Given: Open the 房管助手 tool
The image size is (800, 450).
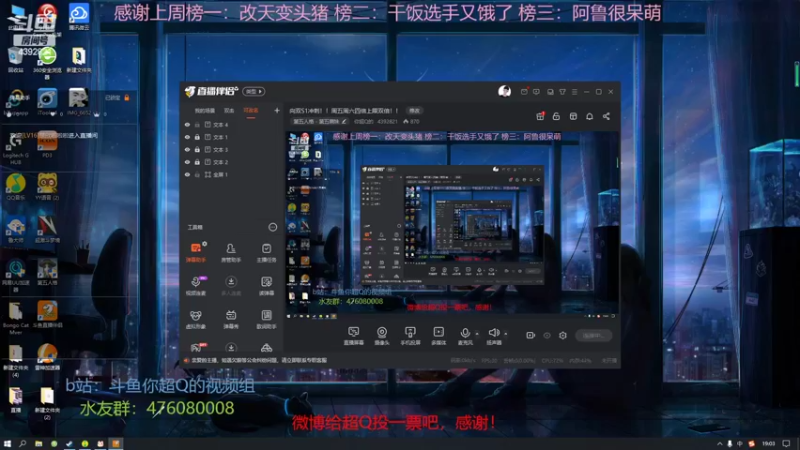Looking at the screenshot, I should point(231,252).
